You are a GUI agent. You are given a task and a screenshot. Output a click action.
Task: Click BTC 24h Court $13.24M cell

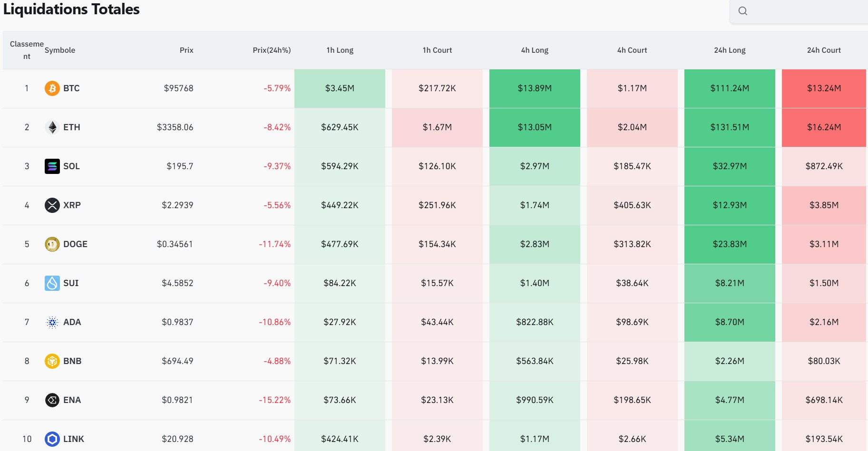pyautogui.click(x=824, y=88)
